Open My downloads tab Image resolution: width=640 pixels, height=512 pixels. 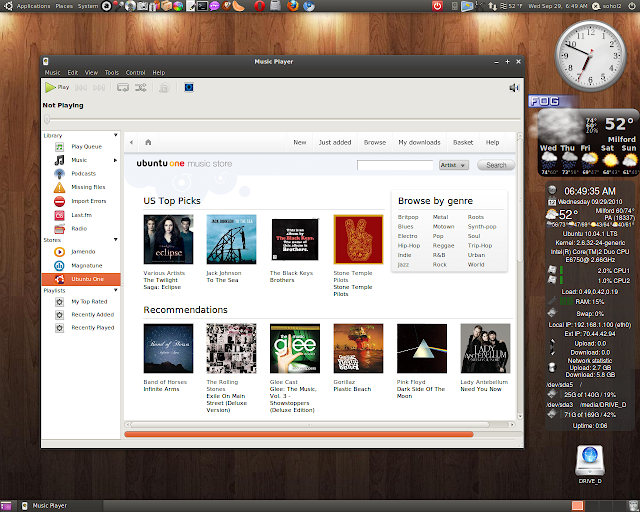(x=419, y=142)
